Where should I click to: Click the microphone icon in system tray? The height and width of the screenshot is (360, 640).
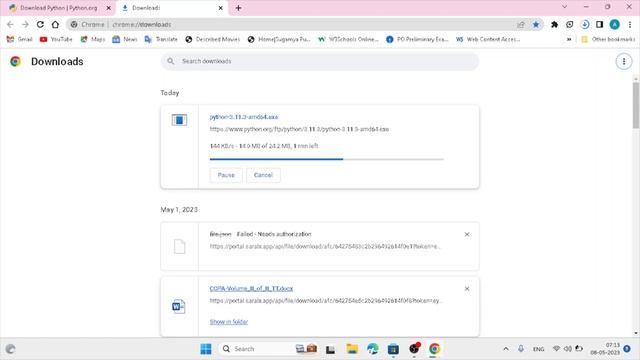tap(521, 349)
